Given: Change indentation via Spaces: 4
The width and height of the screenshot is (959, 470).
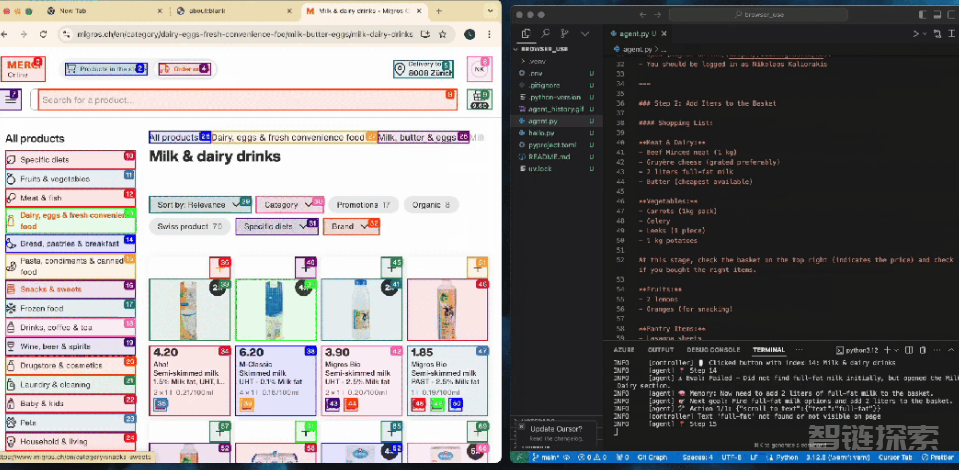Looking at the screenshot, I should [x=697, y=457].
